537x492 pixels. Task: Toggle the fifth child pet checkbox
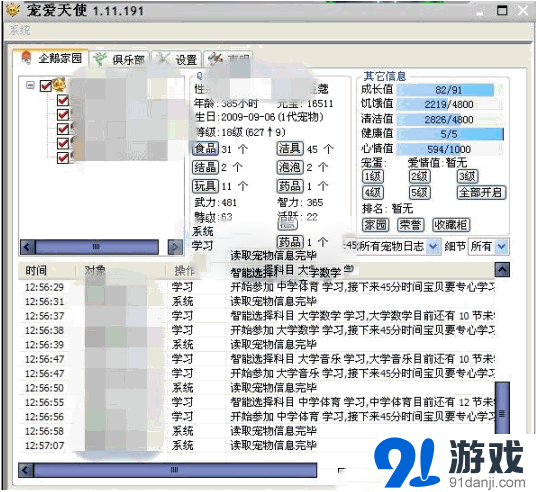point(63,157)
